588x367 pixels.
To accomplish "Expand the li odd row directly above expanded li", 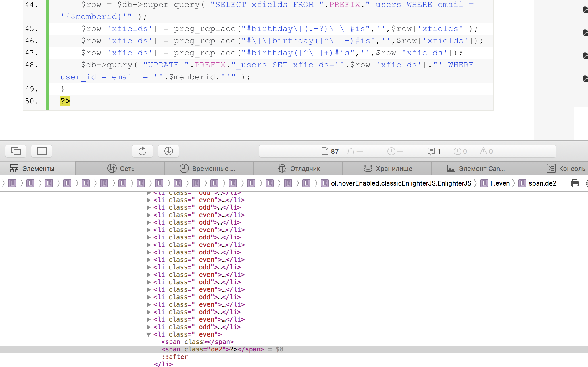I will click(x=149, y=327).
